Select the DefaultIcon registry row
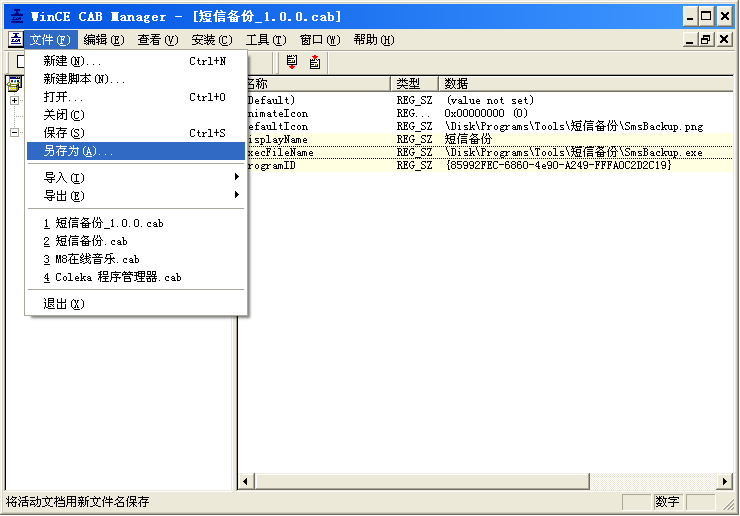Screen dimensions: 740x516 [490, 126]
